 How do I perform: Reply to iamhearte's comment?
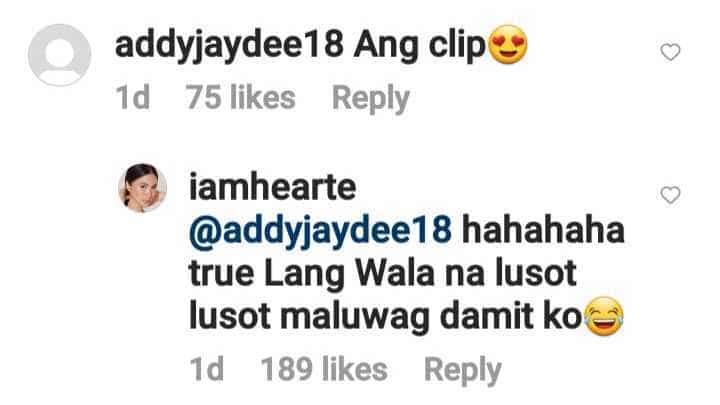(462, 370)
